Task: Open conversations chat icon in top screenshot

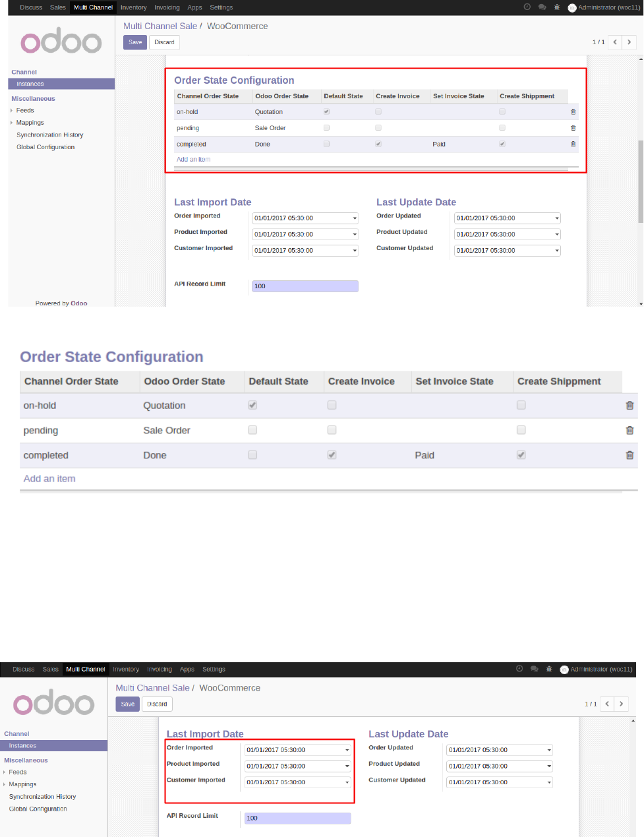Action: coord(542,7)
